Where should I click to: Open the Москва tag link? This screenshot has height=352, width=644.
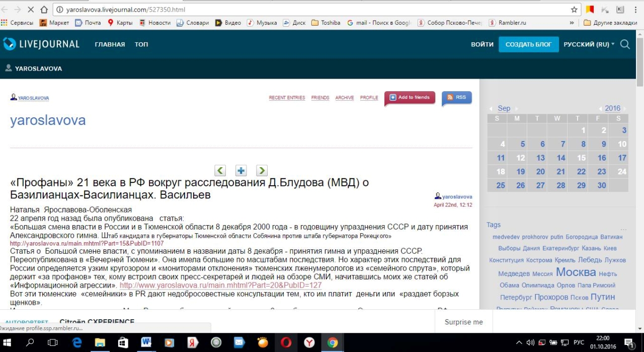(576, 272)
